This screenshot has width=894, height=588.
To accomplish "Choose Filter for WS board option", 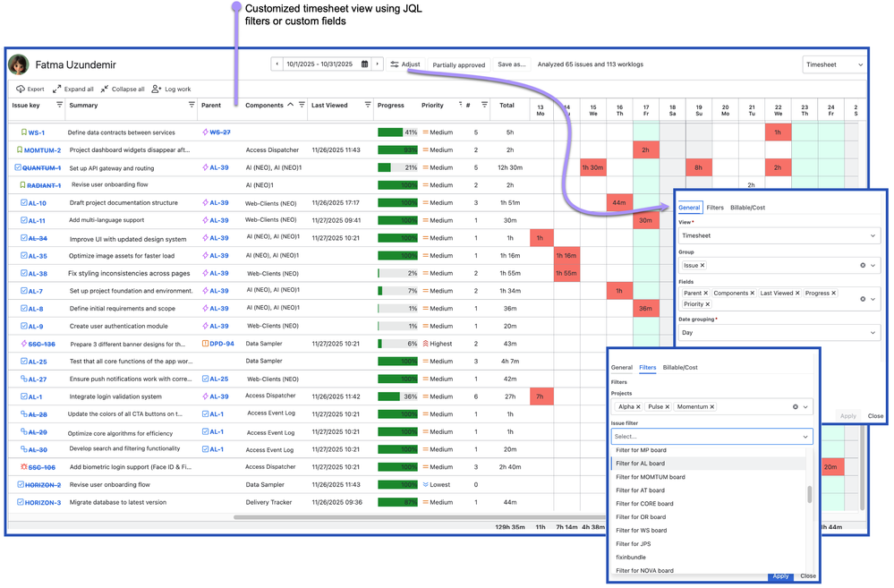I will tap(709, 531).
